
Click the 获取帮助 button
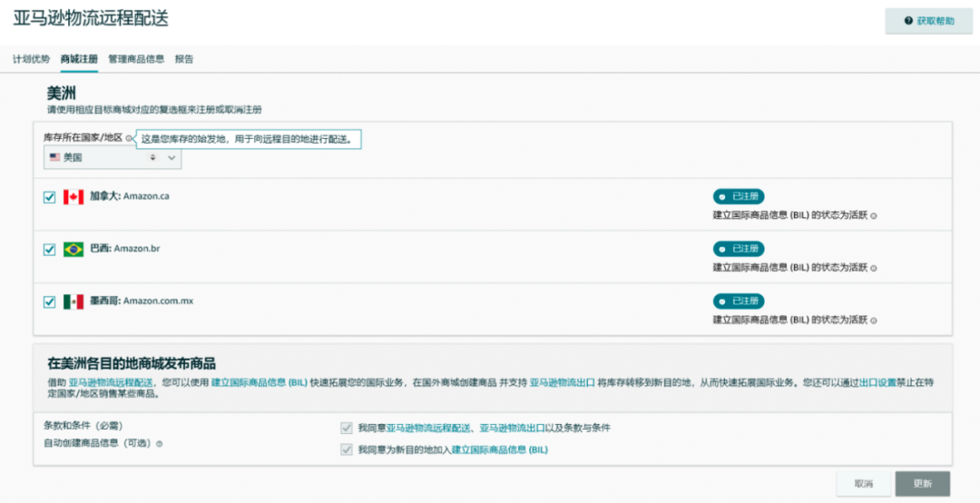[929, 21]
